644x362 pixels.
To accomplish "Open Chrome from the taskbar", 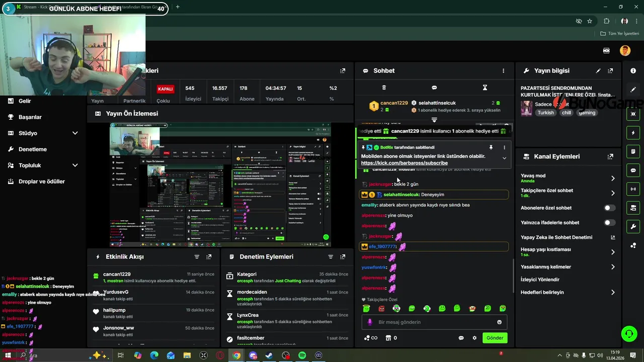I will [236, 355].
